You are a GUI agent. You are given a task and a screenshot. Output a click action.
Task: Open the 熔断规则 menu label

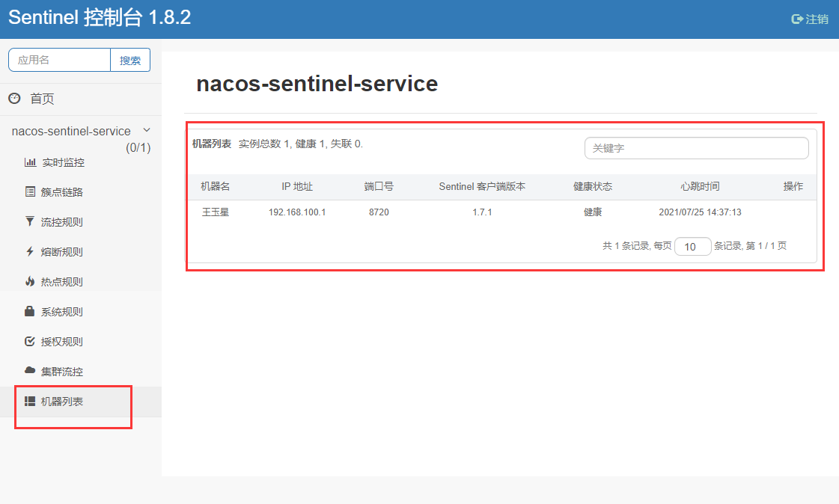[x=62, y=252]
